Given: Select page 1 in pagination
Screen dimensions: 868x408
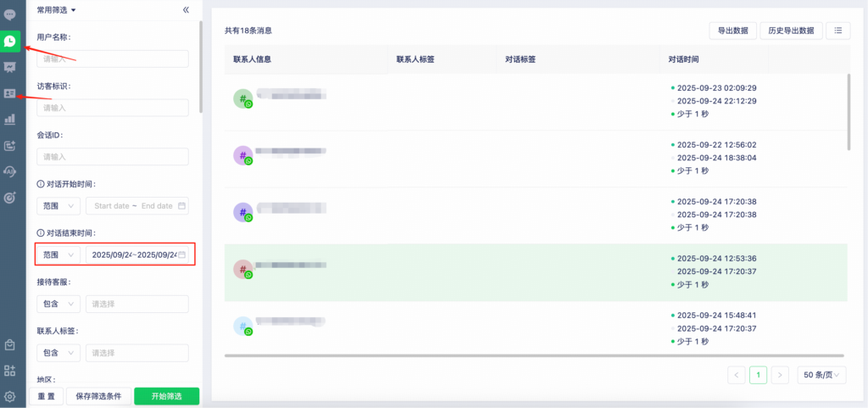Looking at the screenshot, I should [759, 375].
